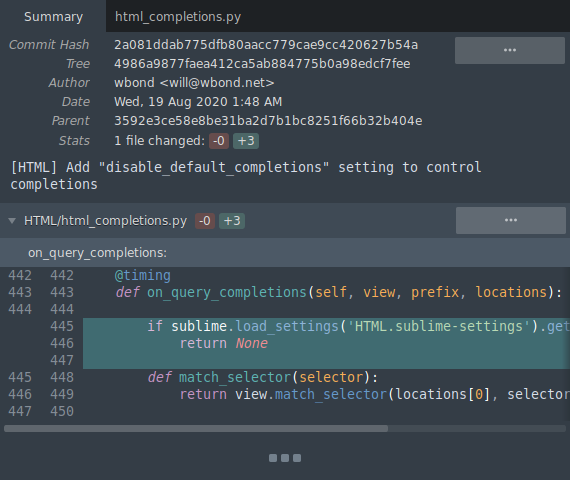Expand more diff context three-dots indicator

pos(285,458)
